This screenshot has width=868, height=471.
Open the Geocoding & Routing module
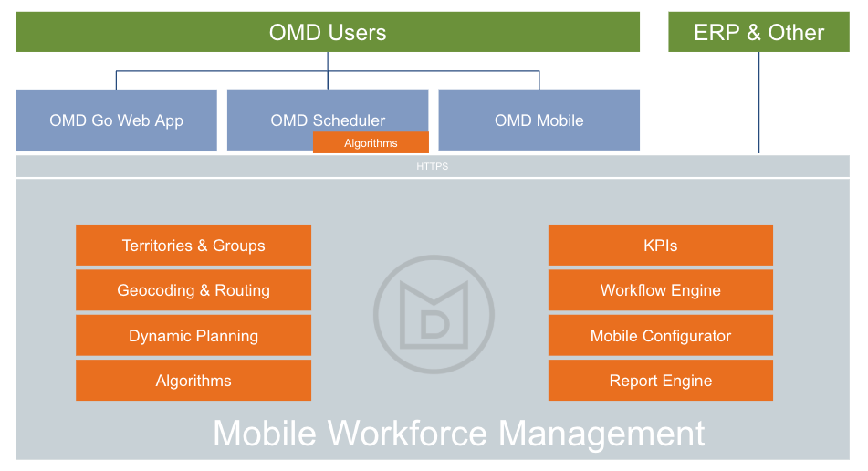pyautogui.click(x=193, y=290)
